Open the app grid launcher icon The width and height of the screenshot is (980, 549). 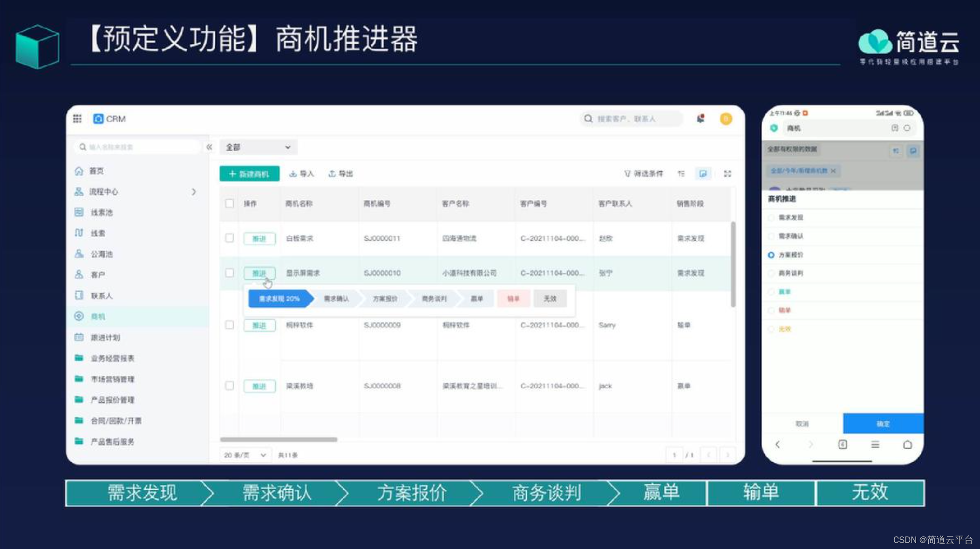[77, 119]
